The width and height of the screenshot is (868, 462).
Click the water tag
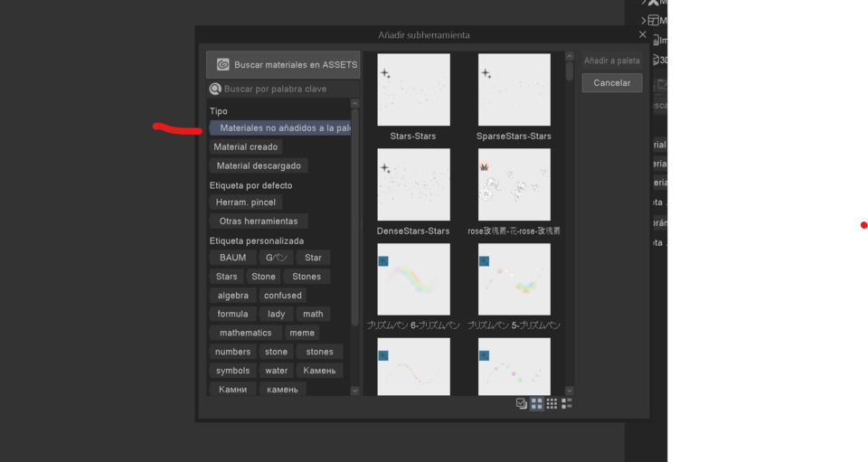tap(277, 370)
